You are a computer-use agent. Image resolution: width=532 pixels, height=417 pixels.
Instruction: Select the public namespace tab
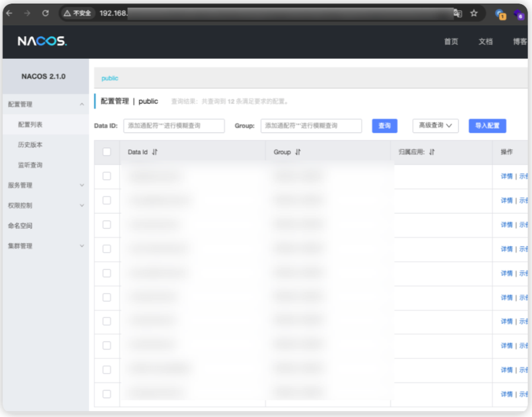tap(110, 78)
